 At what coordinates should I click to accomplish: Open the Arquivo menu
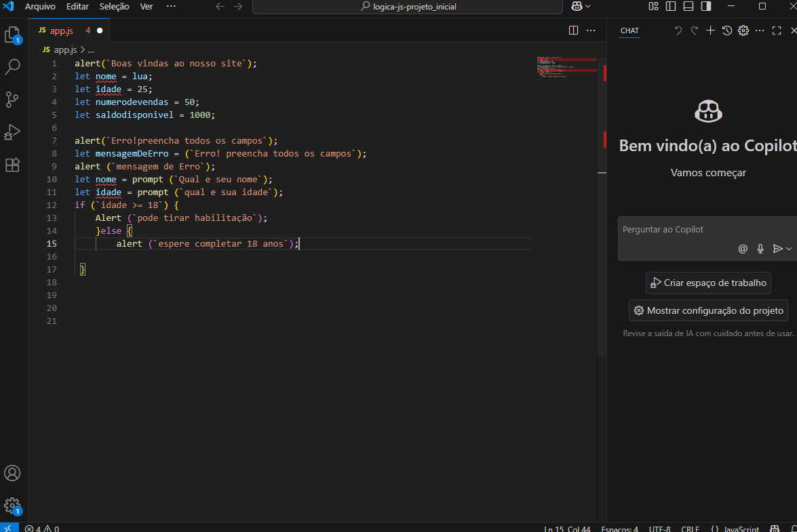coord(40,7)
